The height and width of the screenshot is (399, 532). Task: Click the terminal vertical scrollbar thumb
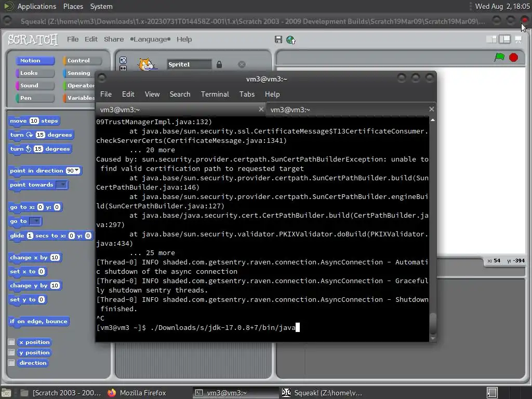coord(433,323)
